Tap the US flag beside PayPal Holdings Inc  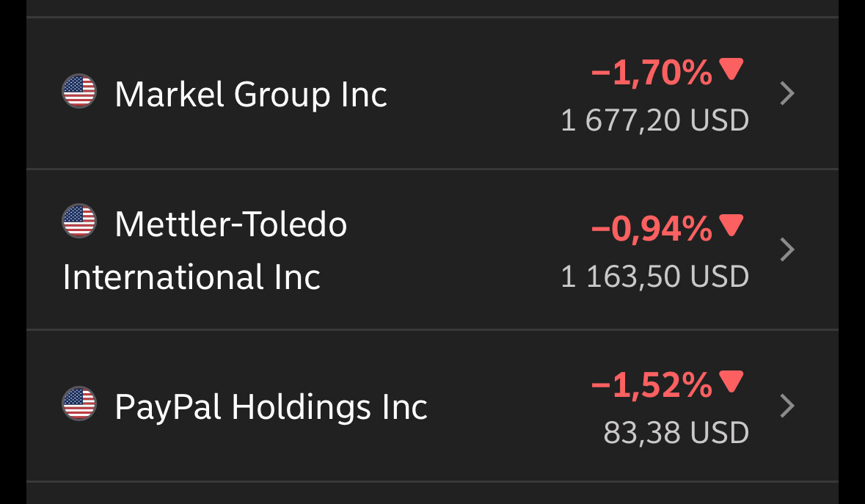(x=79, y=403)
